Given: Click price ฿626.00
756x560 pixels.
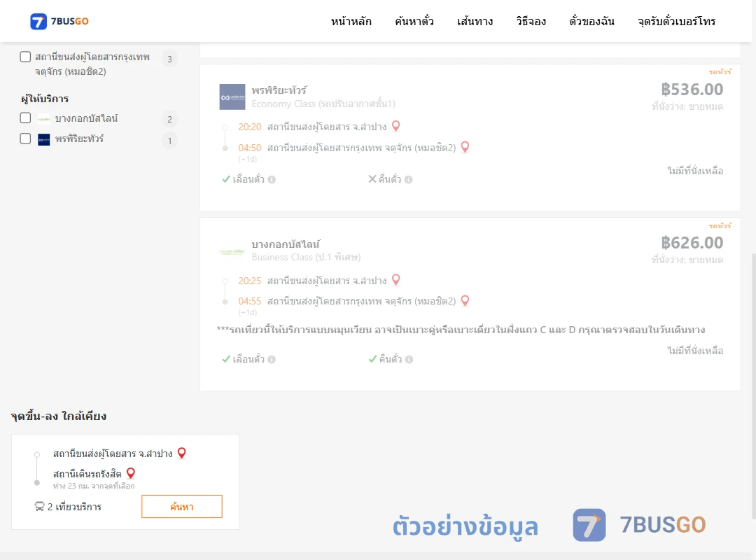Looking at the screenshot, I should [x=692, y=243].
